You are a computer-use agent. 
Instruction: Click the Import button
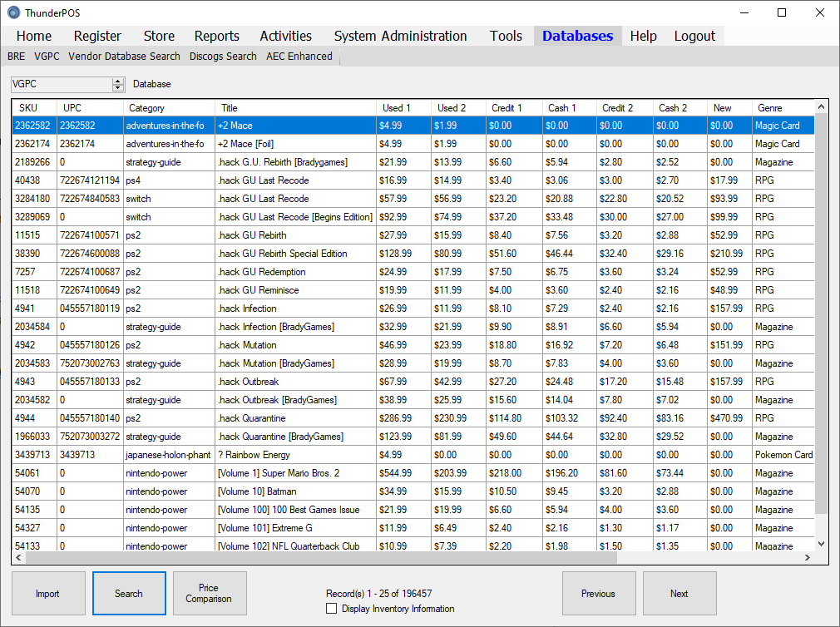coord(48,593)
